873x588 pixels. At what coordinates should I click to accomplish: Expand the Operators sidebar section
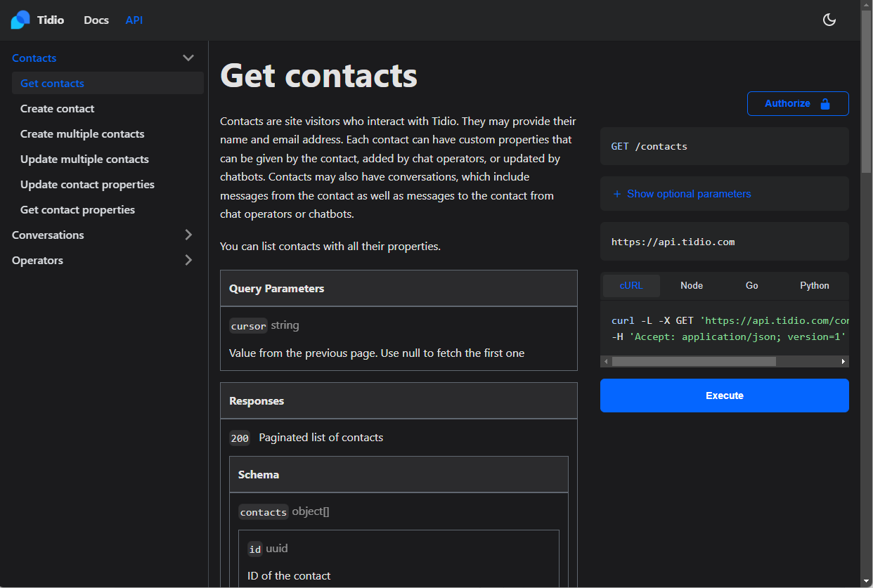(x=188, y=260)
